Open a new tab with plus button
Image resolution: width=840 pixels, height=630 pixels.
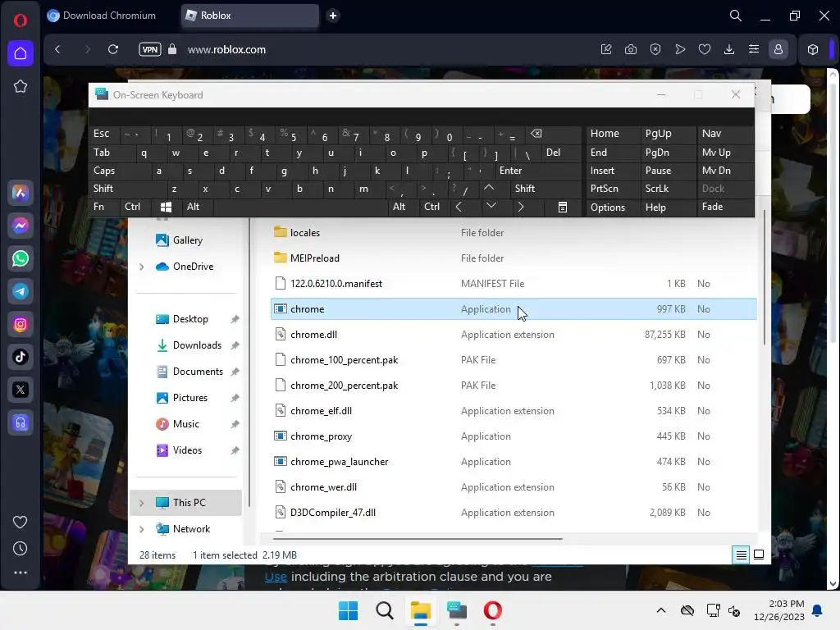[x=333, y=16]
